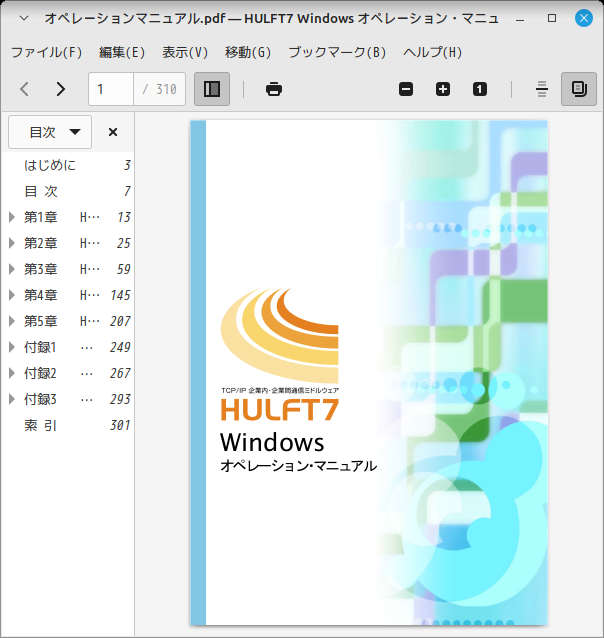
Task: Toggle the side pane button
Action: click(x=212, y=89)
